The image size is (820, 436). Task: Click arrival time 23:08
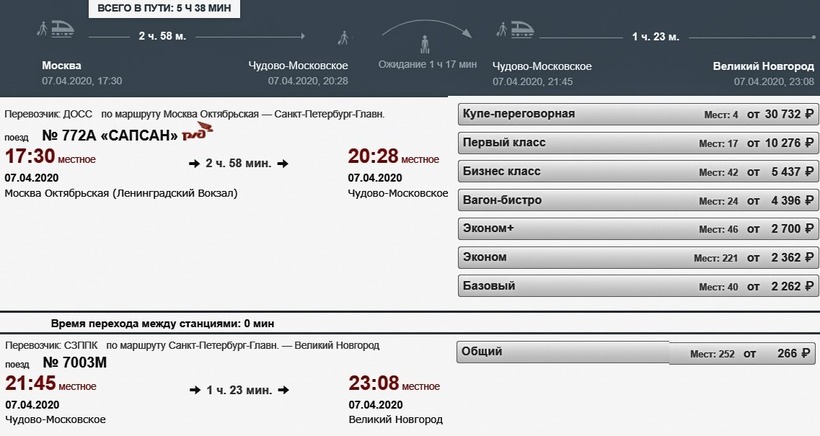coord(374,383)
